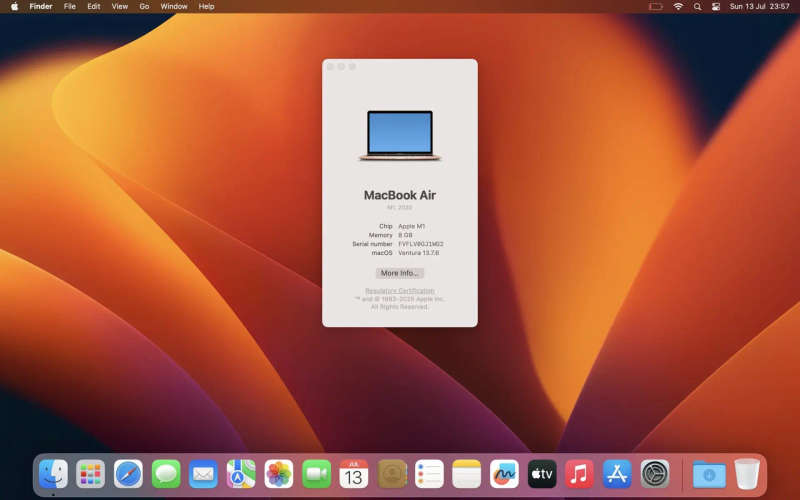Open Launchpad from the Dock
Image resolution: width=800 pixels, height=500 pixels.
(91, 474)
